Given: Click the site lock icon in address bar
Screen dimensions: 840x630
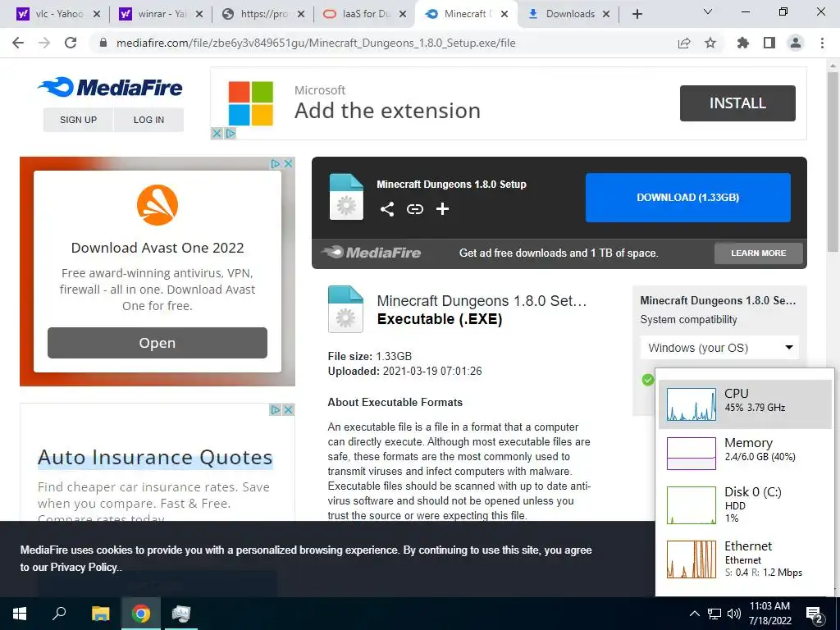Looking at the screenshot, I should [103, 43].
